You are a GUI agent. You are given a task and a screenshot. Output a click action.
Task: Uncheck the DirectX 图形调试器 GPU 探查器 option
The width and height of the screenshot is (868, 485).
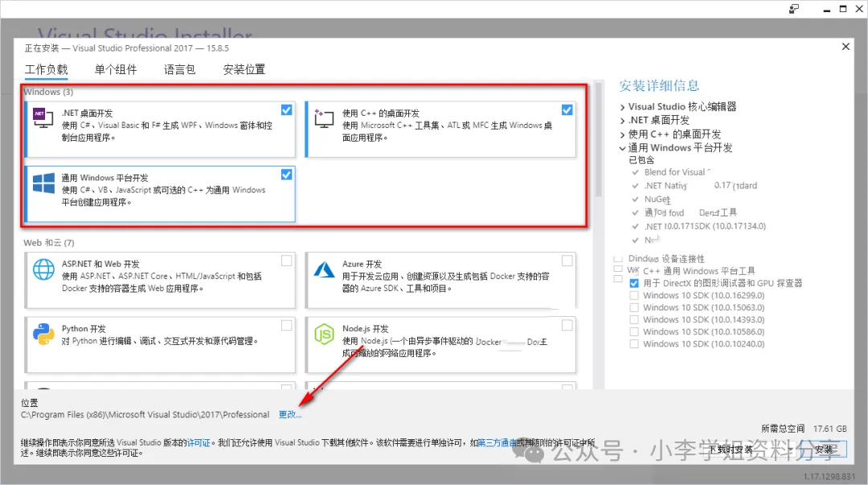point(634,283)
